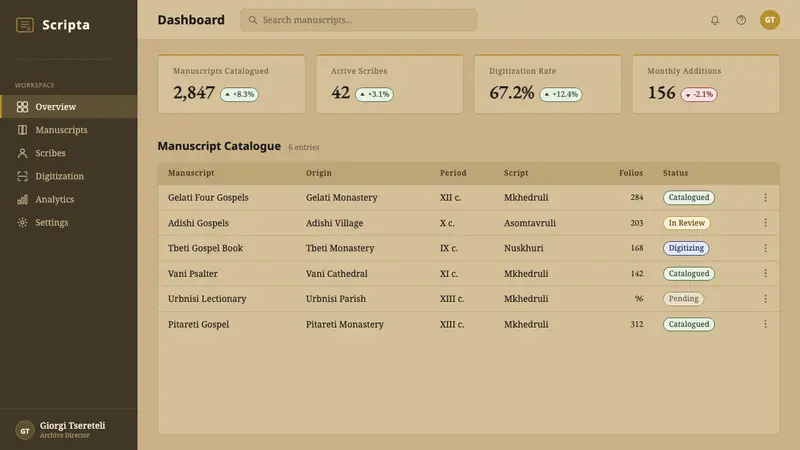Open row menu for Pitareti Gospel

pyautogui.click(x=765, y=324)
